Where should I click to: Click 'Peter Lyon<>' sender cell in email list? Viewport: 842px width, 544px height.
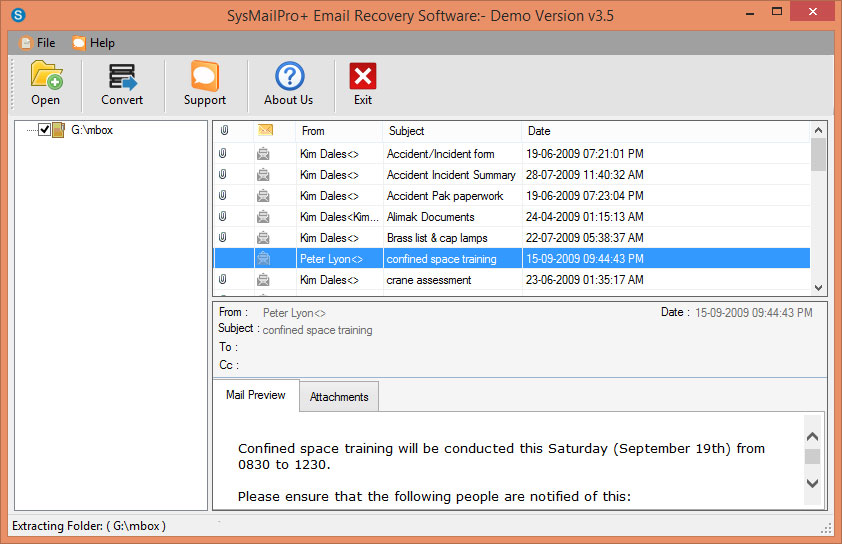(339, 258)
